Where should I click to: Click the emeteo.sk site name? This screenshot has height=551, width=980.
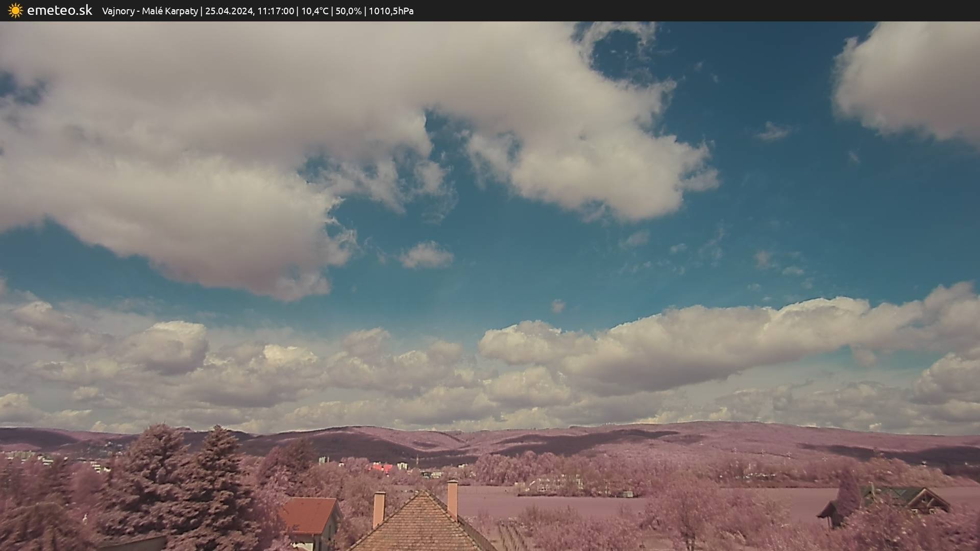[59, 11]
